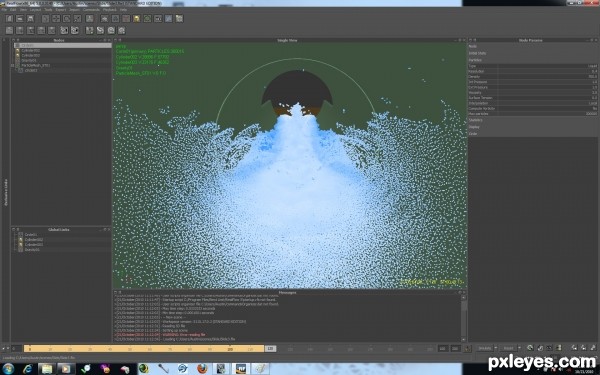Image resolution: width=600 pixels, height=375 pixels.
Task: Click the Density value field
Action: pyautogui.click(x=548, y=77)
